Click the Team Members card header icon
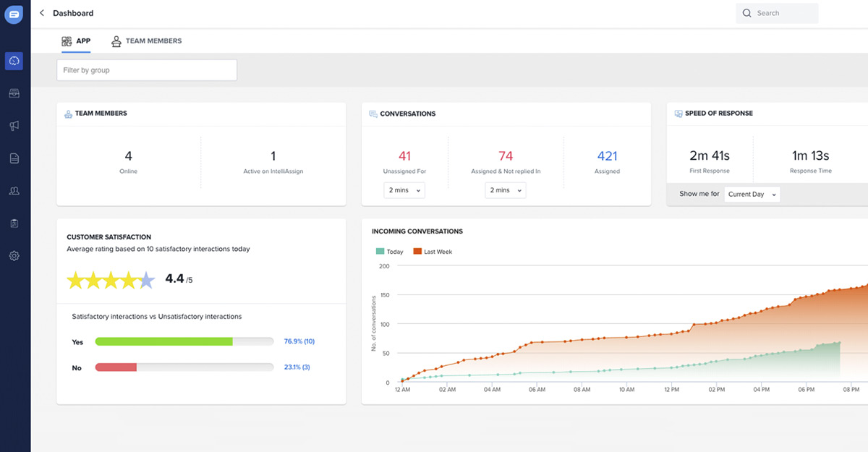The image size is (868, 452). coord(68,114)
